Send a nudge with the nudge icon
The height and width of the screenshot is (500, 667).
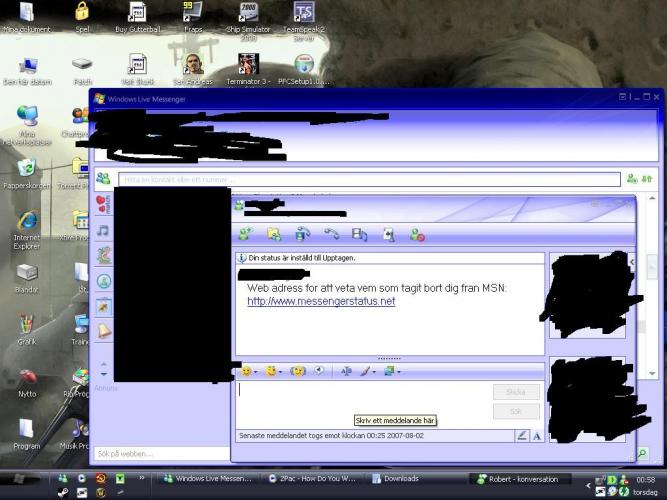click(298, 371)
